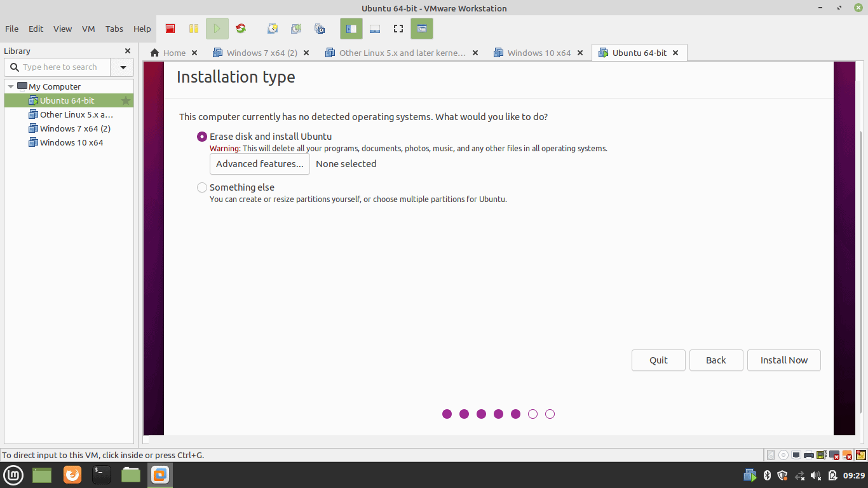
Task: Click the Revert to snapshot toolbar icon
Action: coord(296,29)
